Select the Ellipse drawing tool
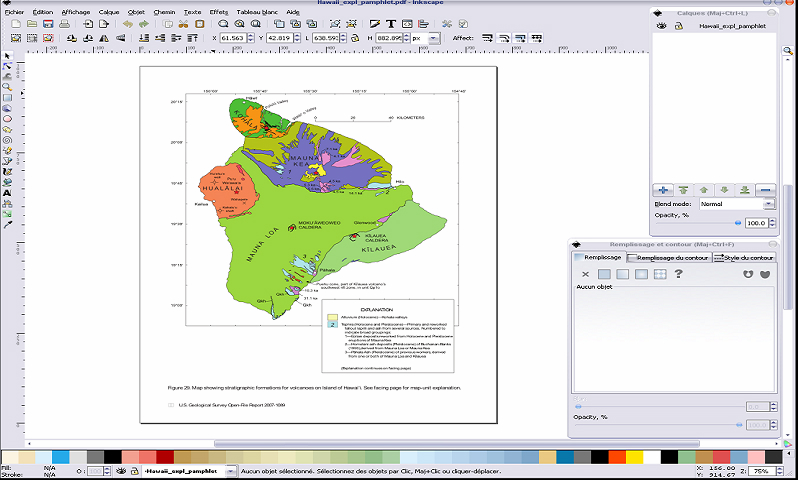 coord(7,118)
